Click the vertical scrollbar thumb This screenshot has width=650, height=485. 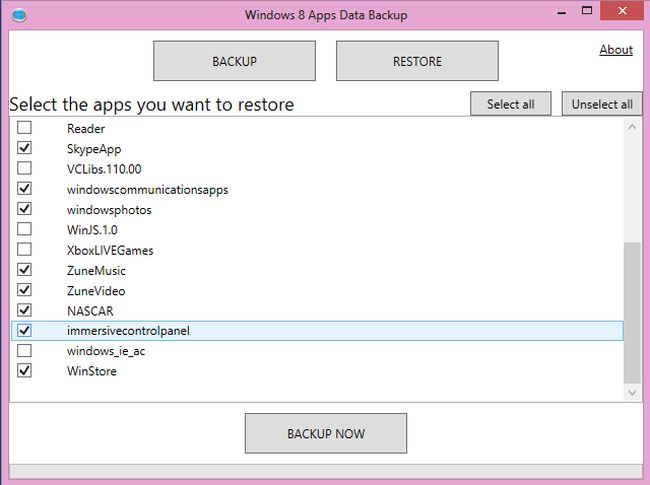point(632,313)
